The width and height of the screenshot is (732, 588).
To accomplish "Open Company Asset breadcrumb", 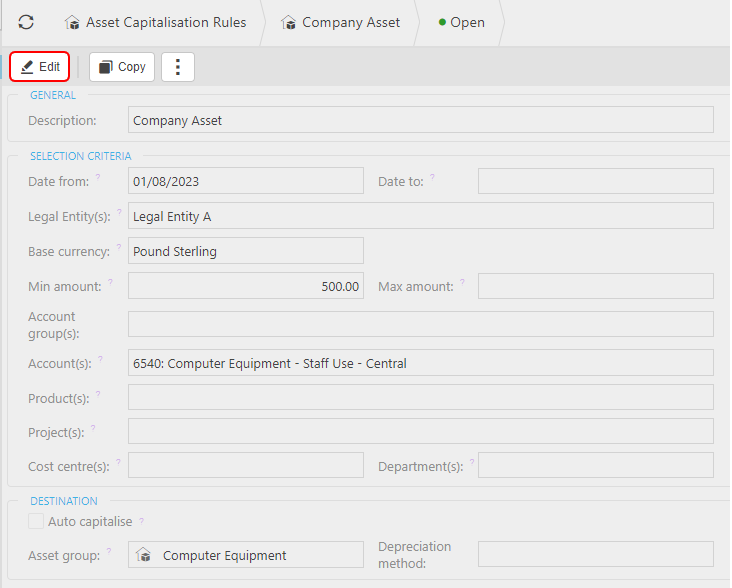I will tap(340, 22).
